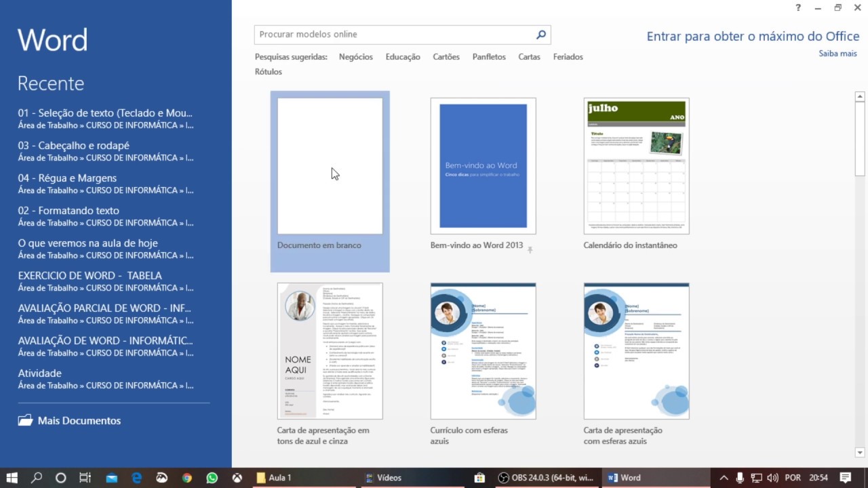This screenshot has height=488, width=868.
Task: Open Microsoft Store from taskbar
Action: (x=479, y=478)
